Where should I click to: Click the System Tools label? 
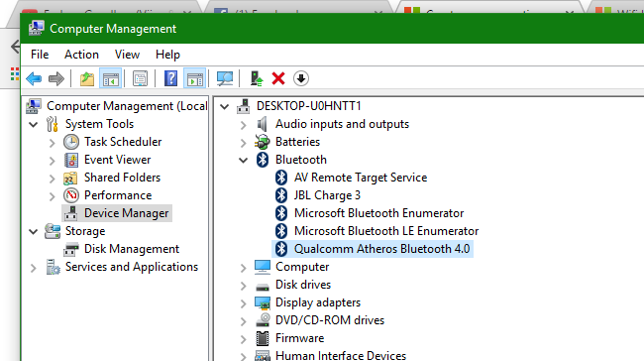[x=99, y=124]
